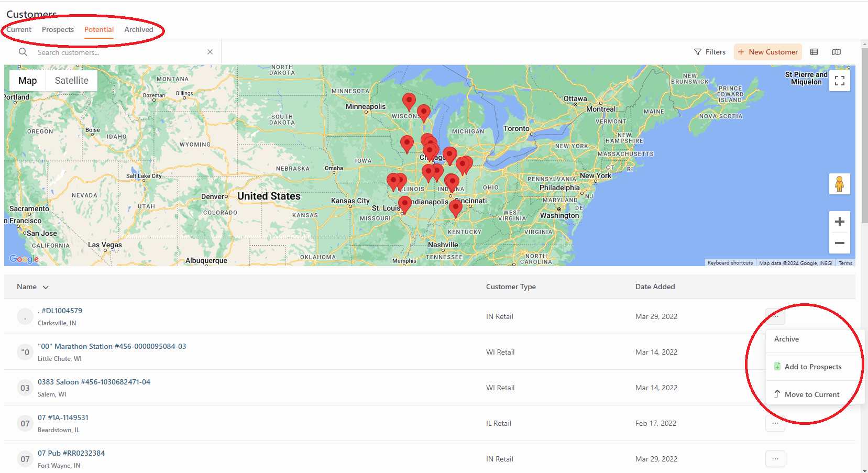This screenshot has width=868, height=473.
Task: Click the 03 avatar badge
Action: point(25,388)
